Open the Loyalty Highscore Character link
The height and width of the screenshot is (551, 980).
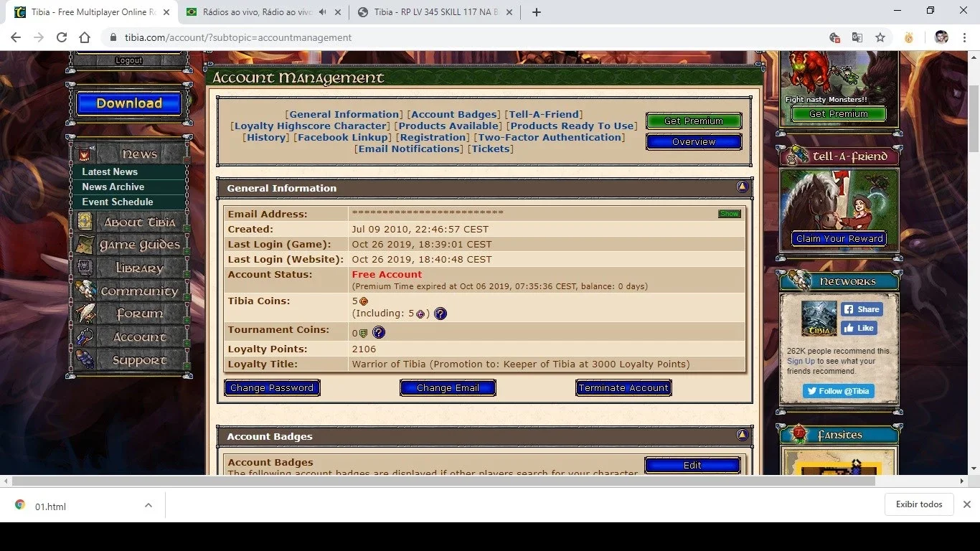coord(311,126)
